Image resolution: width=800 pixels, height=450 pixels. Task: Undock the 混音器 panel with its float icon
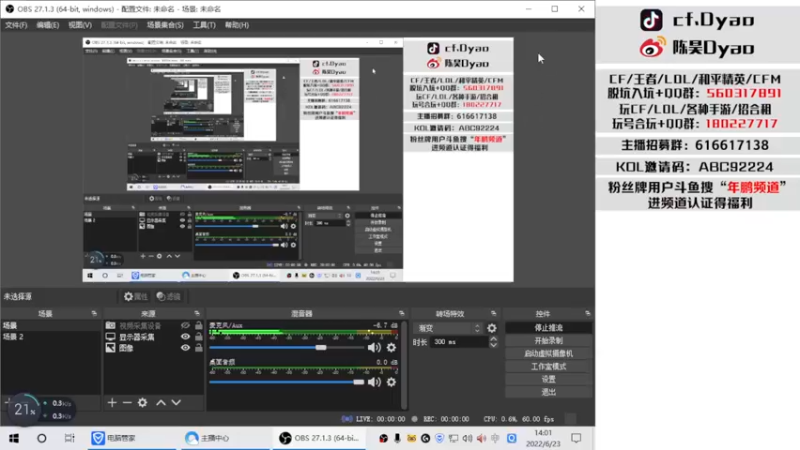pyautogui.click(x=402, y=313)
